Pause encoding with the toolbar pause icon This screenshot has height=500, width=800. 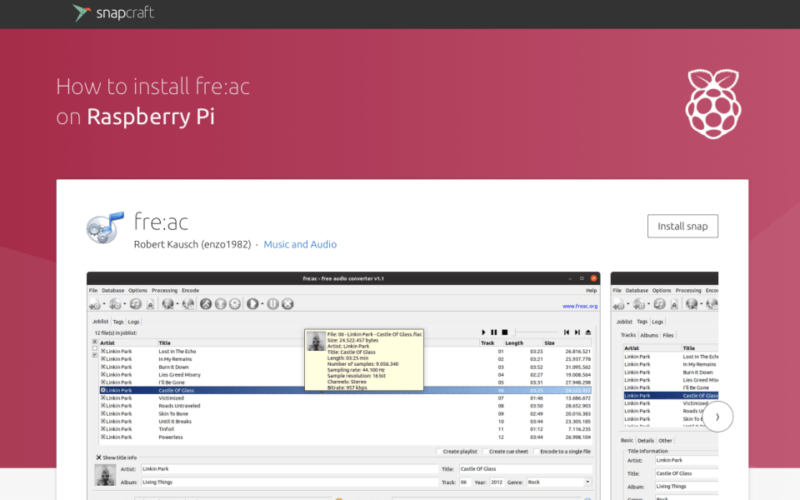tap(273, 304)
